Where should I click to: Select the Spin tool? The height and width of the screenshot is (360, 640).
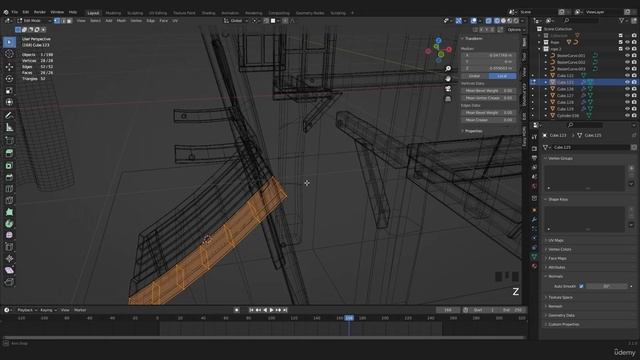pyautogui.click(x=9, y=224)
